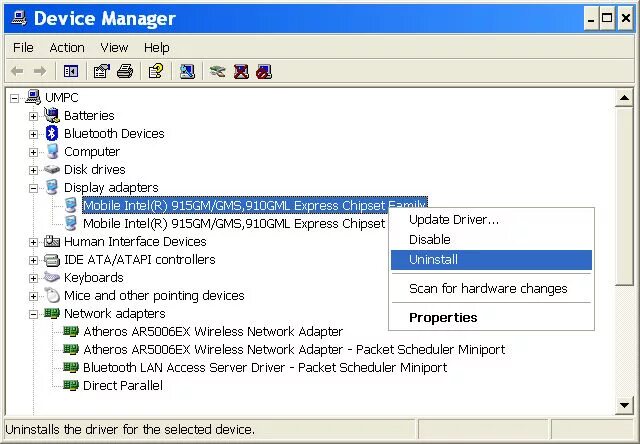640x444 pixels.
Task: Collapse the UMPC root node
Action: click(15, 98)
